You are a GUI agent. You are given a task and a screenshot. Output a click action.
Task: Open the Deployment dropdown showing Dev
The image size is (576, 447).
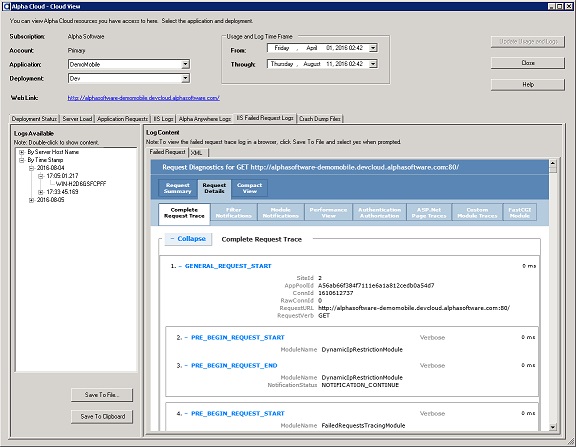186,78
